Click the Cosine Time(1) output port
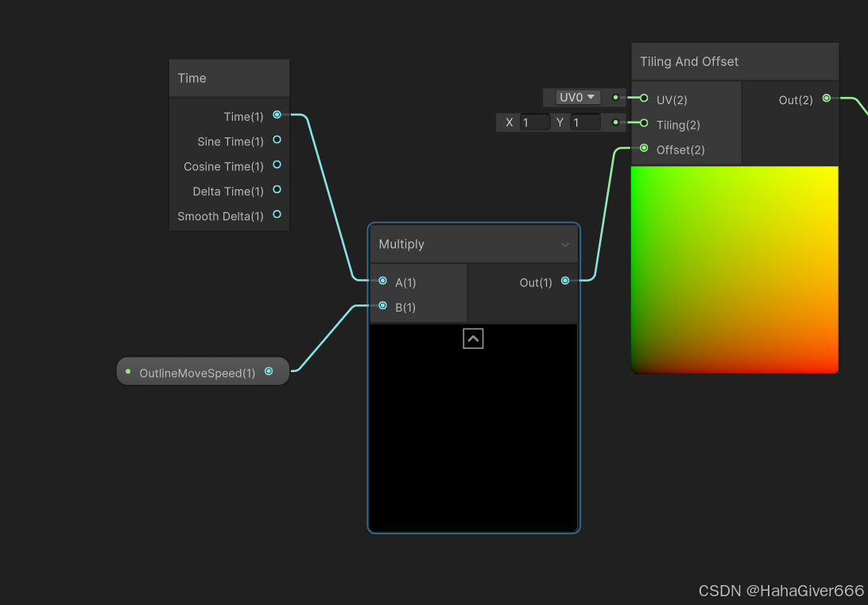The height and width of the screenshot is (605, 868). (x=277, y=165)
